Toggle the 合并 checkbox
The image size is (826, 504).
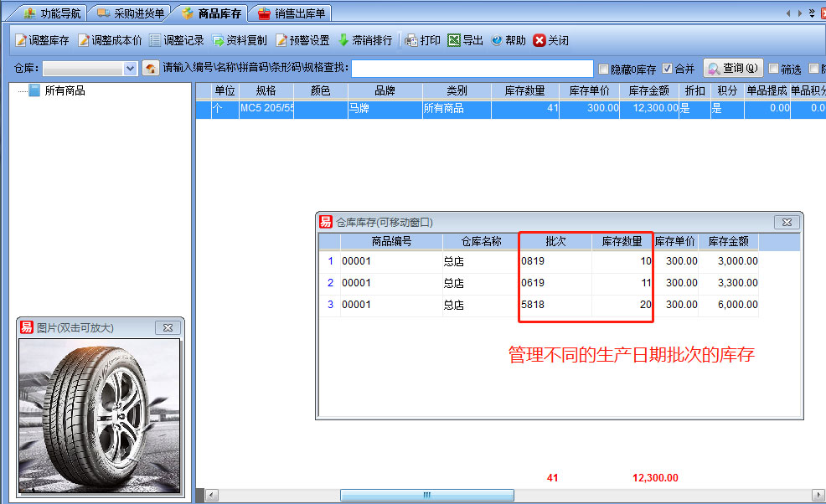667,69
